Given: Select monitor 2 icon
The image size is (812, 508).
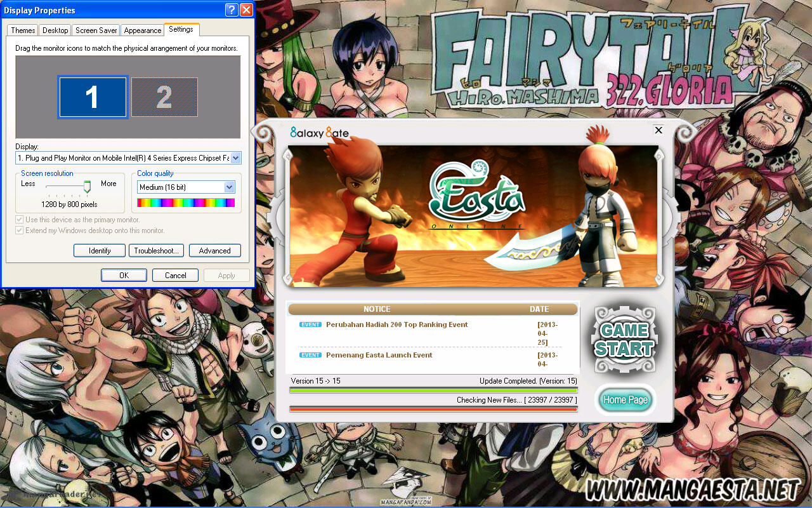Looking at the screenshot, I should [164, 97].
